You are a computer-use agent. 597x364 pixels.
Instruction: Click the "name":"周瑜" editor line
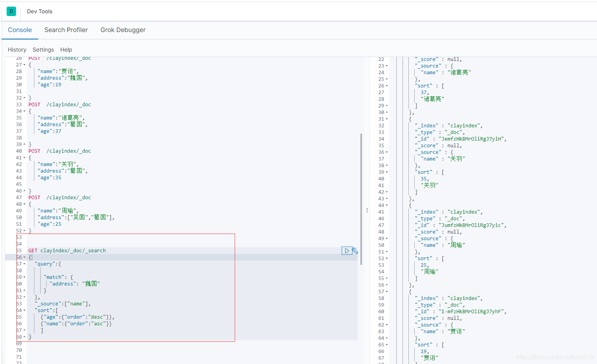[x=58, y=211]
